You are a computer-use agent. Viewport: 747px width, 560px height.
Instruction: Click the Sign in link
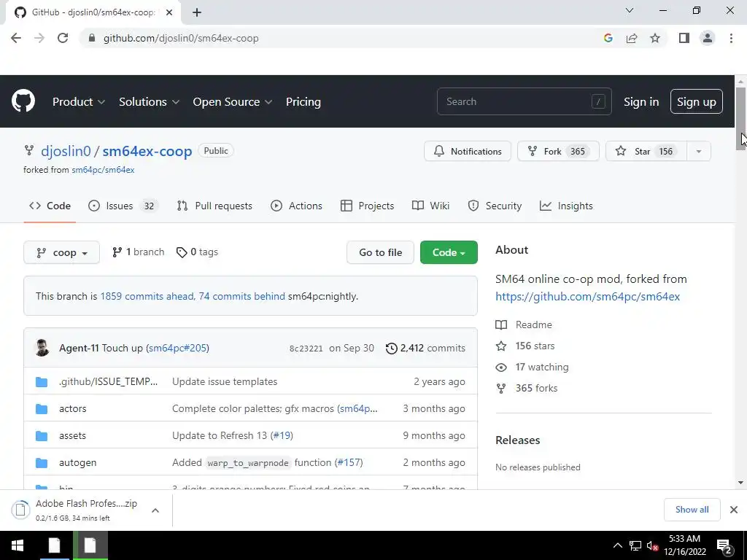pyautogui.click(x=641, y=102)
